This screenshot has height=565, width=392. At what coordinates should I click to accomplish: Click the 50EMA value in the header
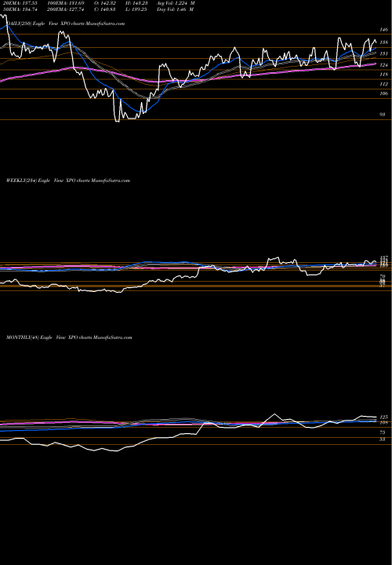(x=19, y=9)
